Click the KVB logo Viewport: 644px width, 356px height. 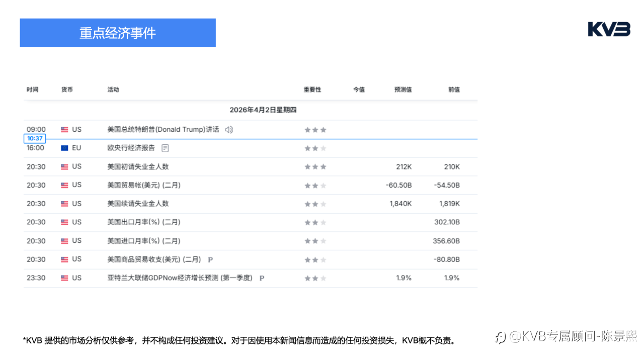[609, 29]
